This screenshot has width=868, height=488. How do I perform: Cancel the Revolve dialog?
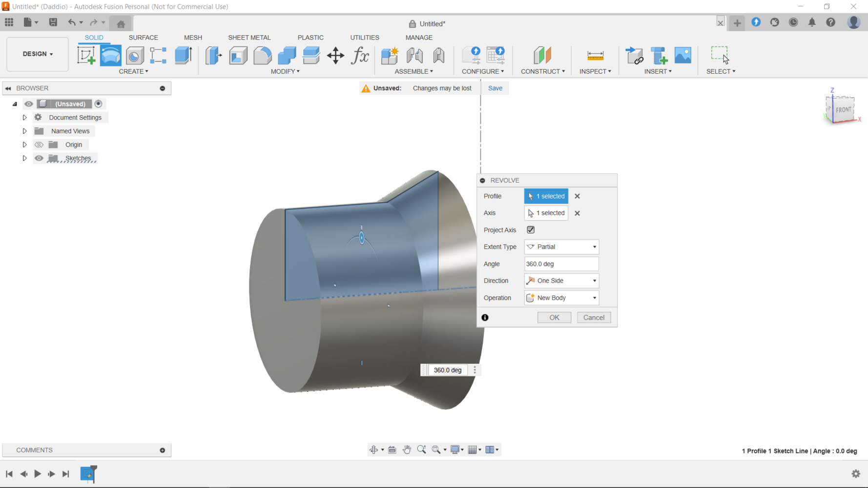tap(594, 318)
